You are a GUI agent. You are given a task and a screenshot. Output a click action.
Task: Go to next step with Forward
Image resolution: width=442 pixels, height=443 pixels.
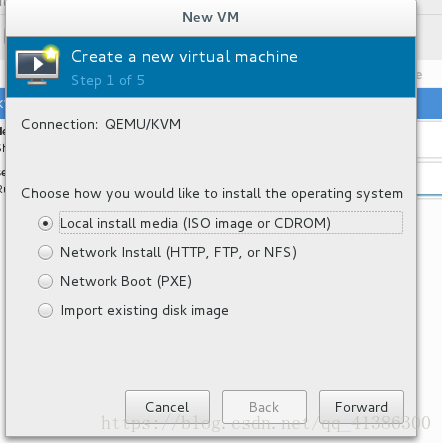pyautogui.click(x=361, y=407)
